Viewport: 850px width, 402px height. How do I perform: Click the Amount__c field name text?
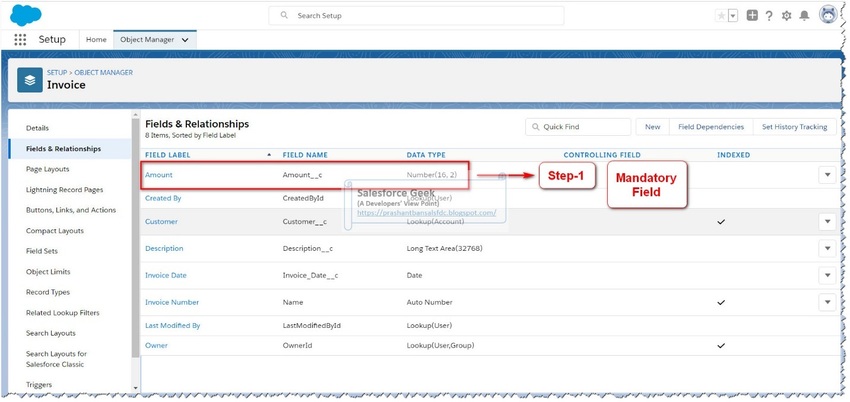302,175
